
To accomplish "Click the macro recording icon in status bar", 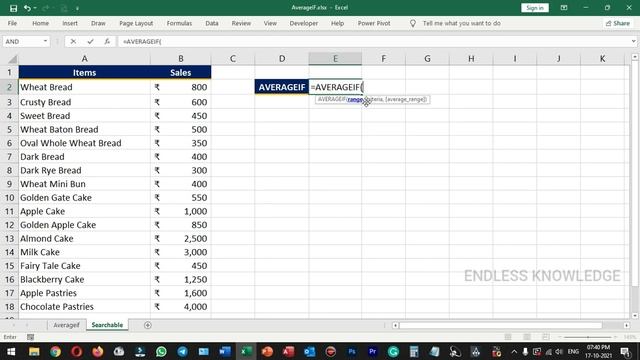I will coord(31,337).
